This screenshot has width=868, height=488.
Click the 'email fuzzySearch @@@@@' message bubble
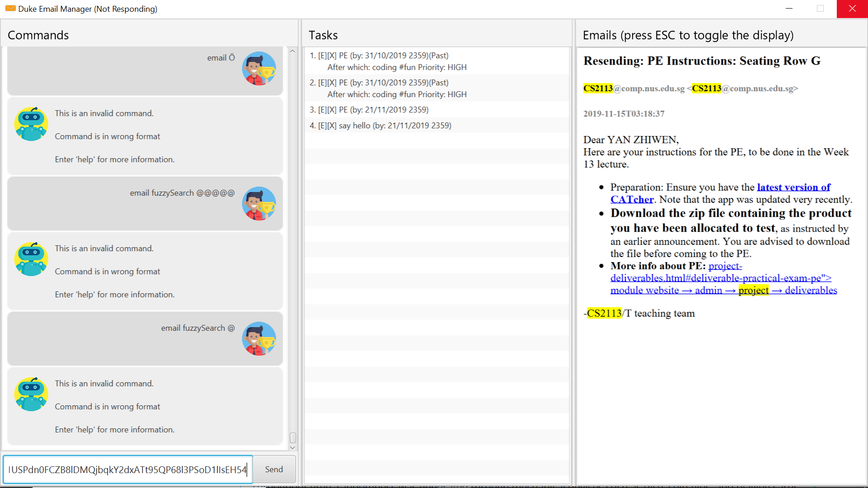click(x=145, y=203)
